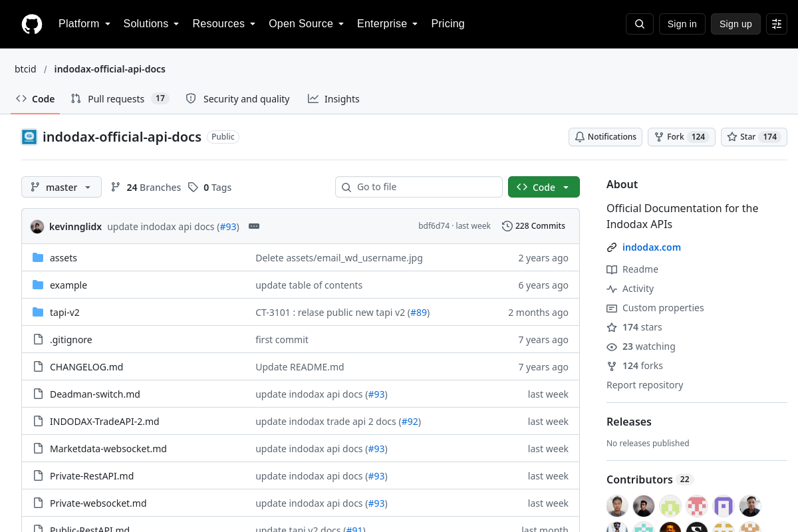
Task: Fork the repository with Fork button
Action: coord(682,137)
